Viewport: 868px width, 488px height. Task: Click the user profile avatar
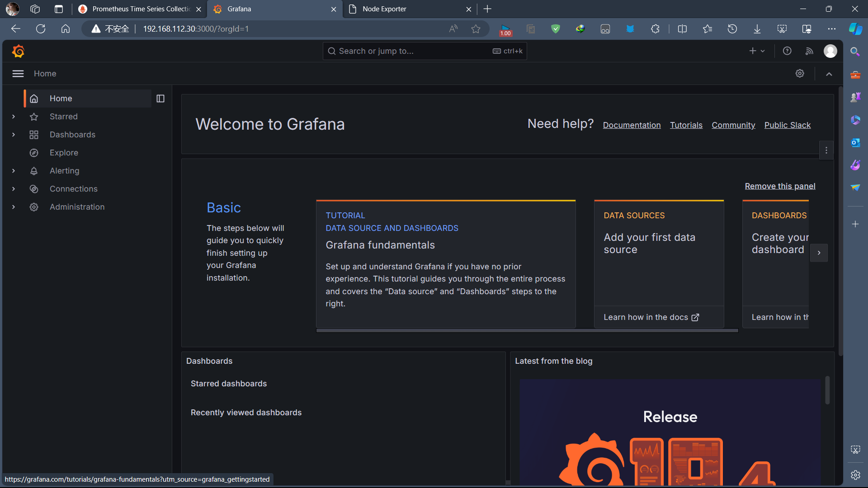(x=830, y=51)
